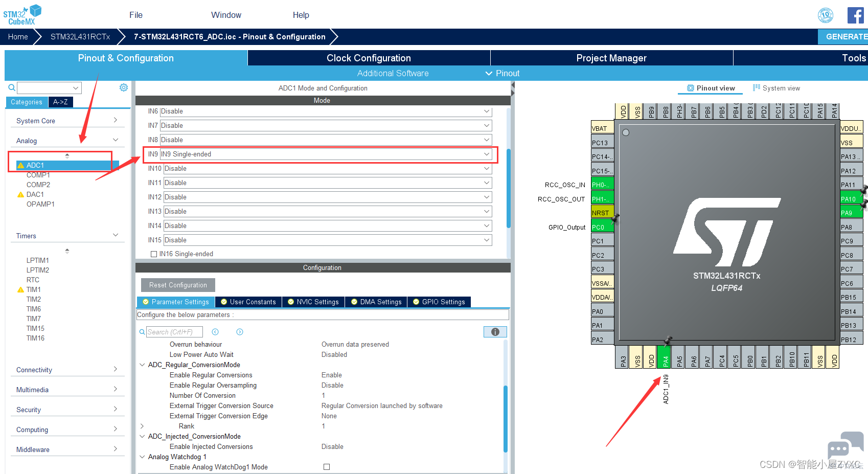Click the 10th anniversary badge icon

click(826, 15)
